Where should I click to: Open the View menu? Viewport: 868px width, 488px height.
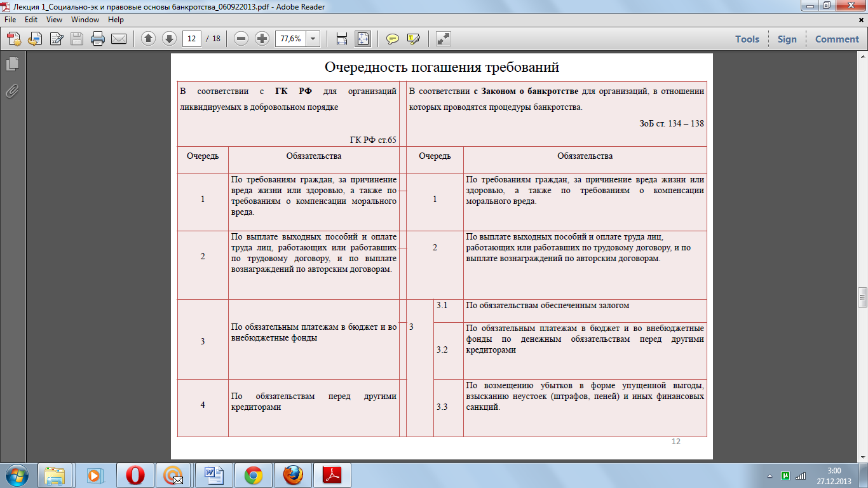click(54, 20)
